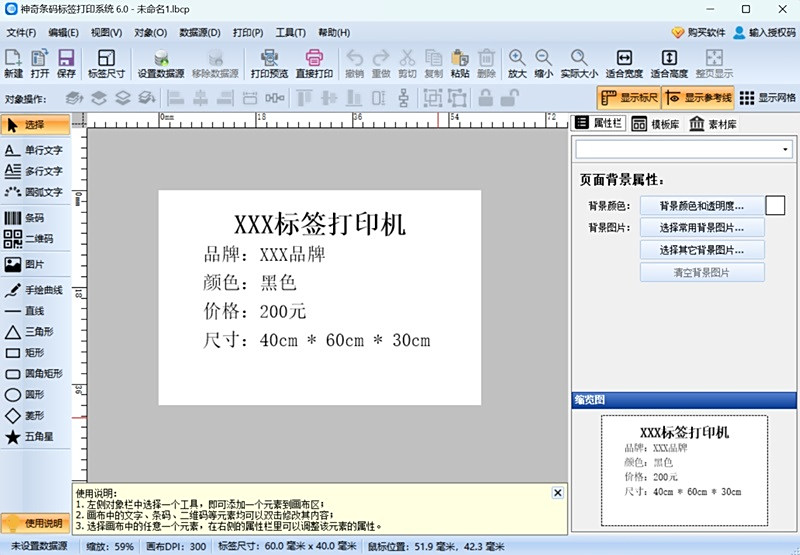This screenshot has width=800, height=555.
Task: Click the 背景颜色和透明度 button
Action: (x=701, y=206)
